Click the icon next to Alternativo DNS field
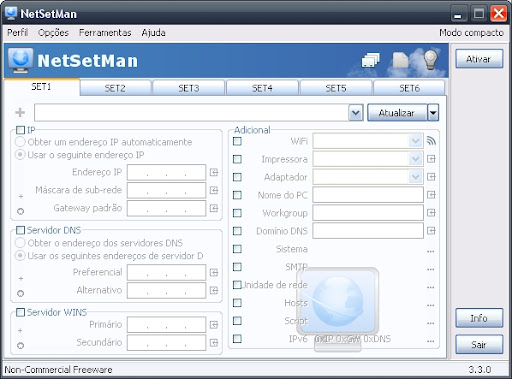Image resolution: width=512 pixels, height=379 pixels. point(214,291)
